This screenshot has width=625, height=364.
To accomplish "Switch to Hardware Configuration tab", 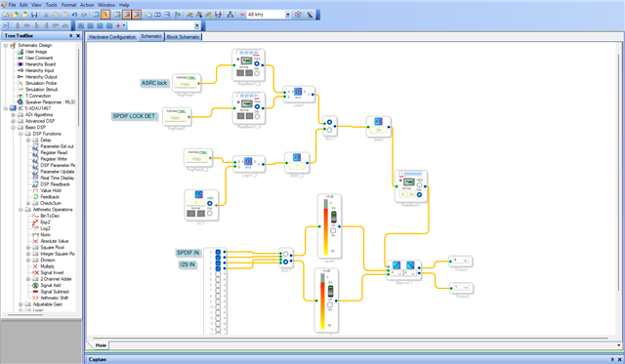I will (x=112, y=37).
